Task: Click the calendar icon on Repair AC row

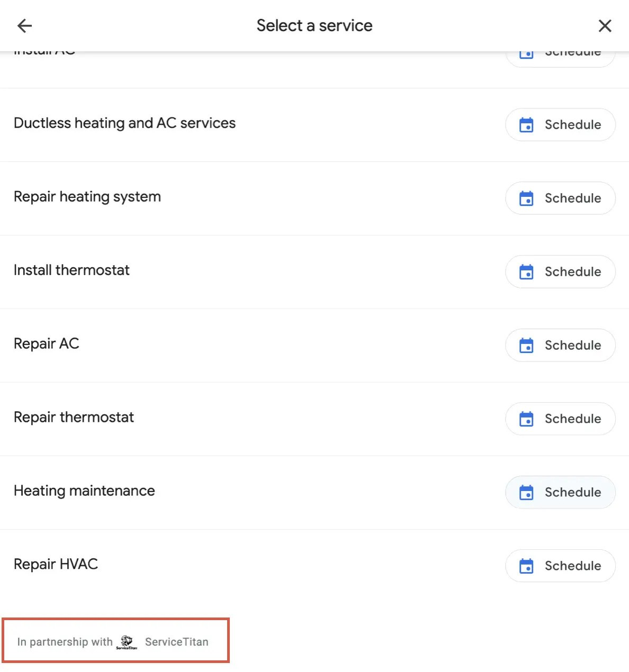Action: (526, 345)
